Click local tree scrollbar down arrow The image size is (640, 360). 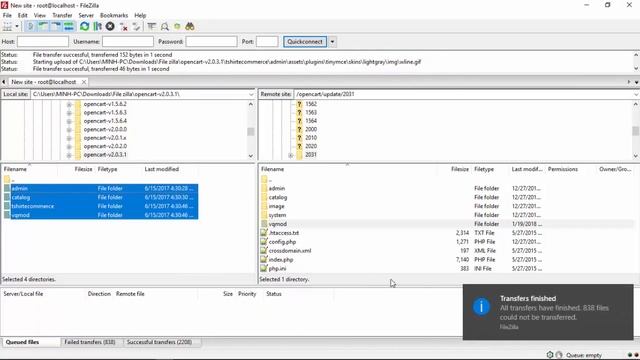point(251,156)
